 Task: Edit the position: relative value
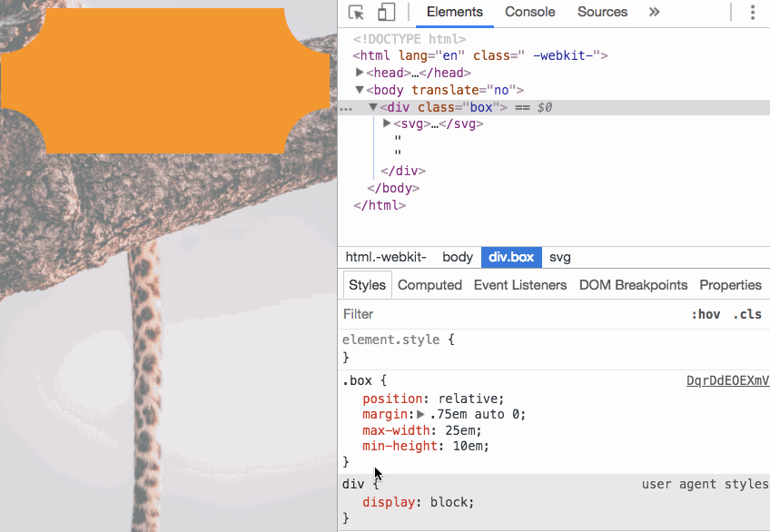point(467,399)
